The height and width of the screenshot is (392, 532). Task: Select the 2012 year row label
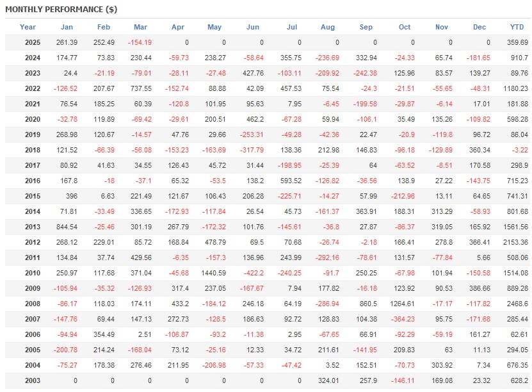[33, 242]
